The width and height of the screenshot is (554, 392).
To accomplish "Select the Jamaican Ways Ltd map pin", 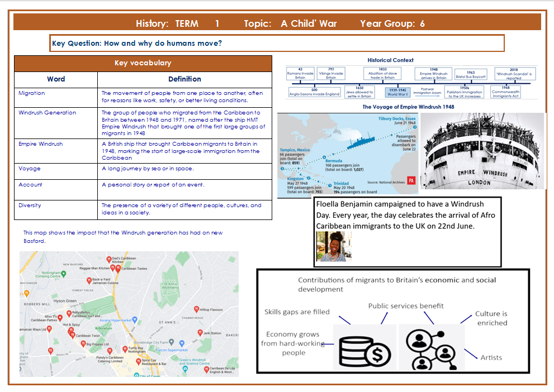I will 49,329.
